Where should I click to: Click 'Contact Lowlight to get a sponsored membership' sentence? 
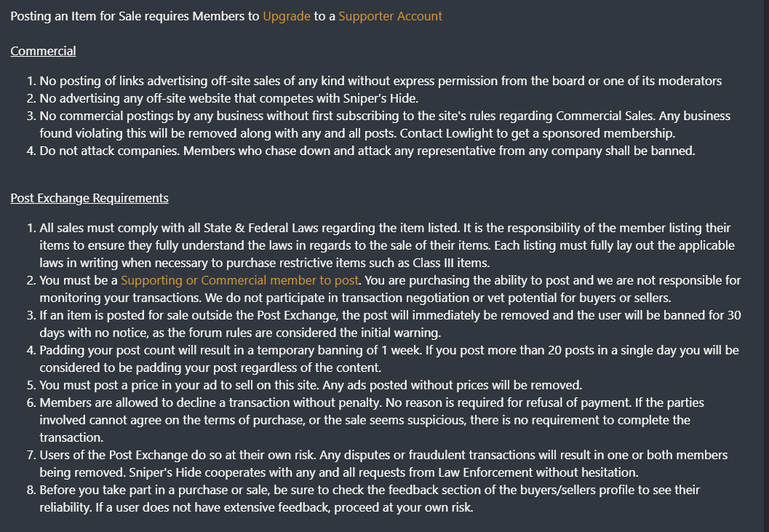pos(538,133)
